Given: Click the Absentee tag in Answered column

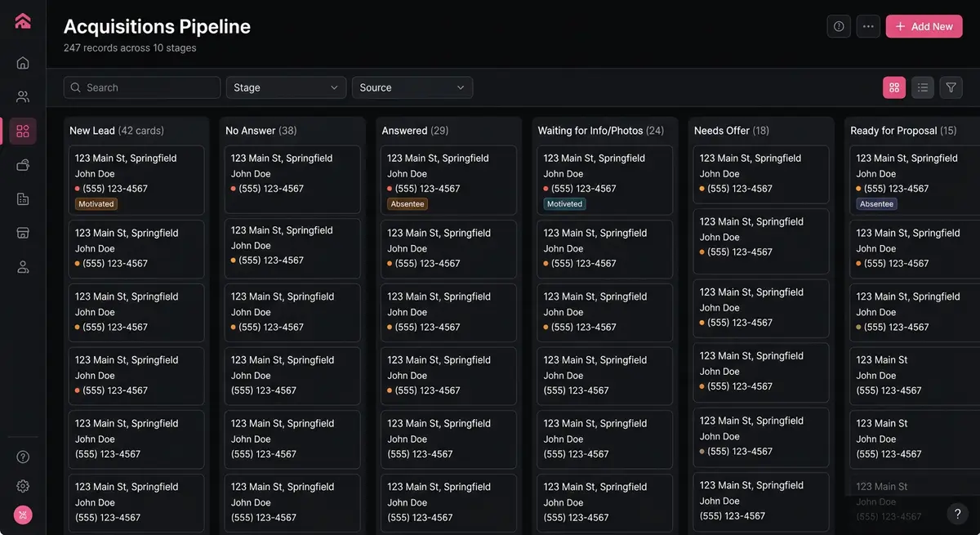Looking at the screenshot, I should (408, 204).
